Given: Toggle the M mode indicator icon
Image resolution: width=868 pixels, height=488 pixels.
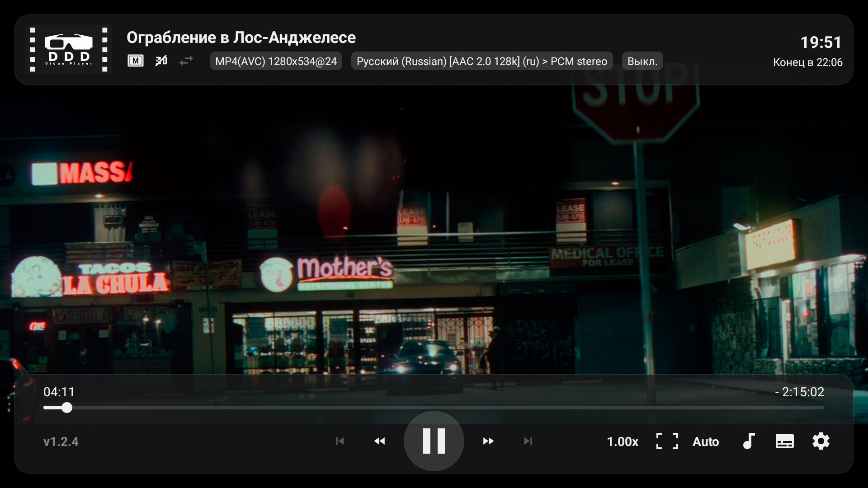Looking at the screenshot, I should click(x=136, y=61).
